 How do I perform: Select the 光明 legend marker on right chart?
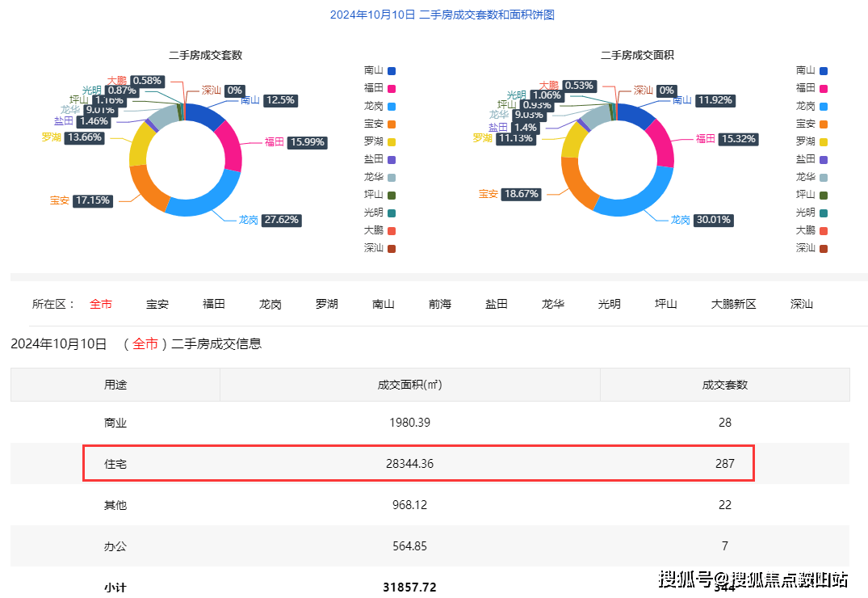822,213
